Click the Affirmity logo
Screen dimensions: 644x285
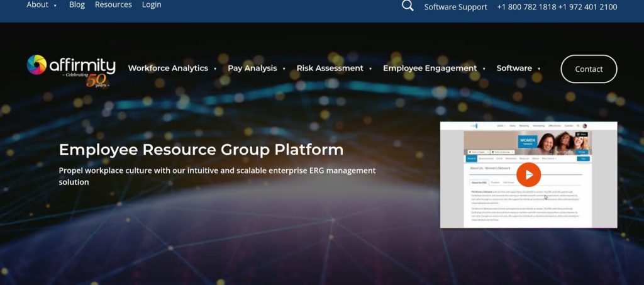(71, 70)
